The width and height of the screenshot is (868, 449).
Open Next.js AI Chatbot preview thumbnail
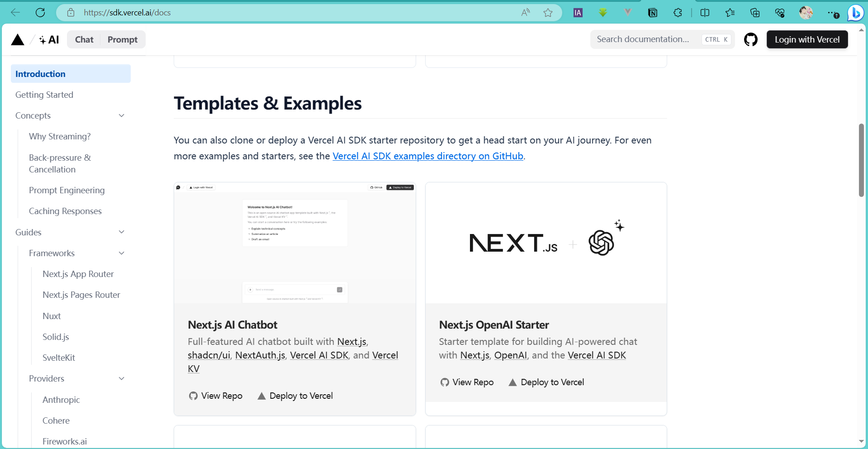(x=294, y=243)
